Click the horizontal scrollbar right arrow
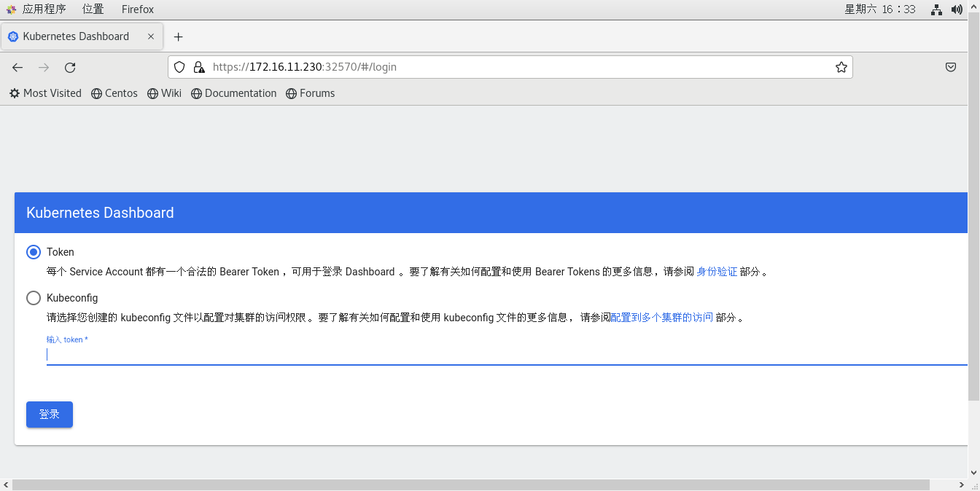Screen dimensions: 980x491 pyautogui.click(x=962, y=484)
